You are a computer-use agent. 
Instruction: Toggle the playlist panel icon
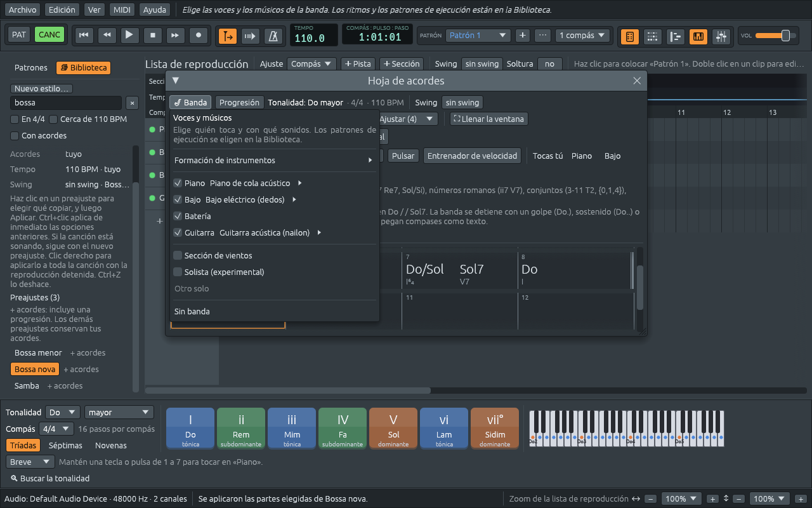pyautogui.click(x=676, y=37)
